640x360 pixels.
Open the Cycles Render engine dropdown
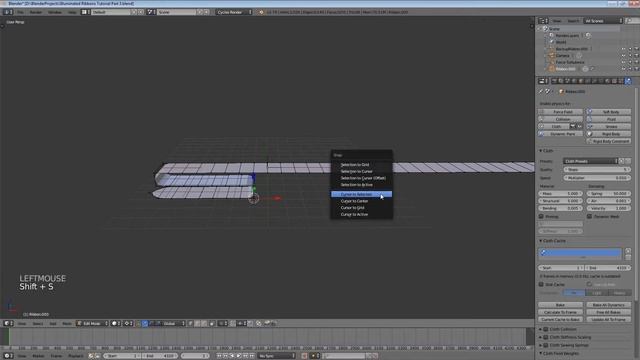(234, 12)
